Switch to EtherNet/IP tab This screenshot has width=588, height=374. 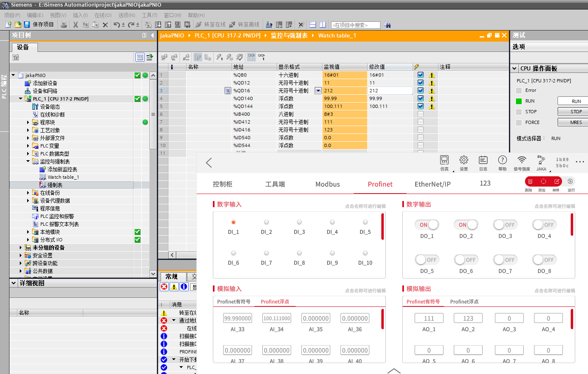[432, 184]
